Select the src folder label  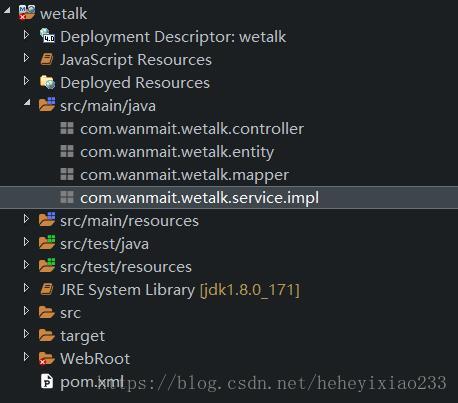(70, 313)
